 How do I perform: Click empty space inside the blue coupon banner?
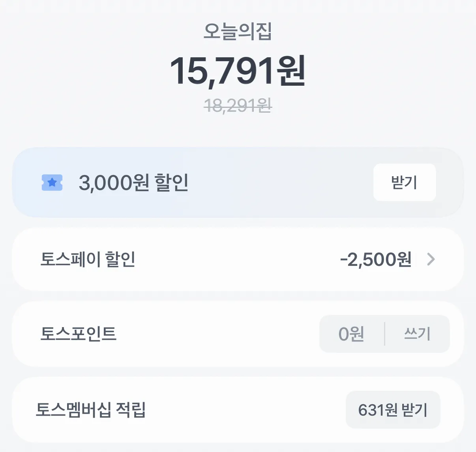tap(276, 183)
